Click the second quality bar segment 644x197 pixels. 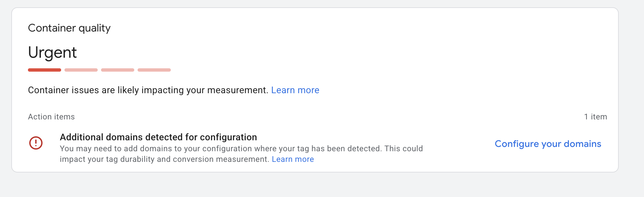tap(81, 70)
